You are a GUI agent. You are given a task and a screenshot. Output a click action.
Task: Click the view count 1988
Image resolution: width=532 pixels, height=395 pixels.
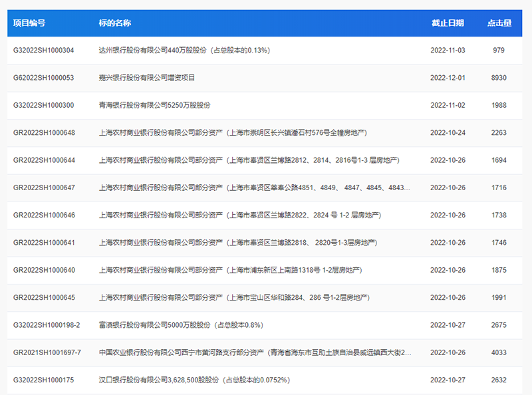click(x=499, y=105)
